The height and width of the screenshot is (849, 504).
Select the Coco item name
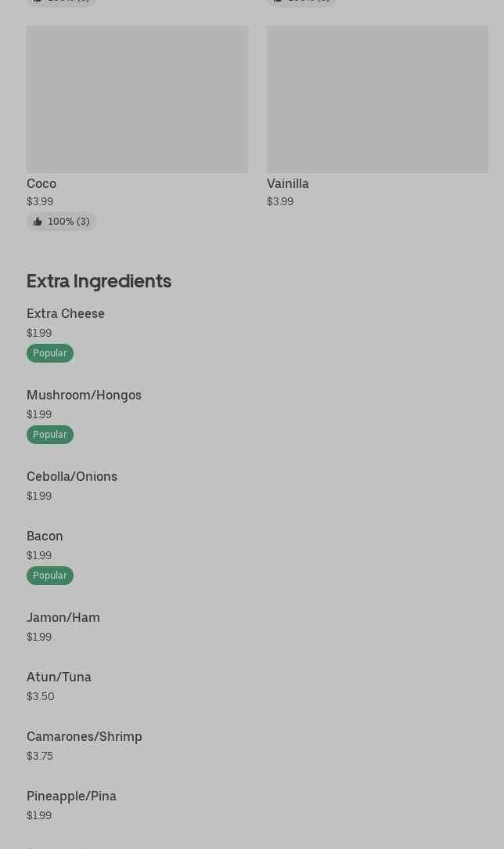pyautogui.click(x=41, y=183)
